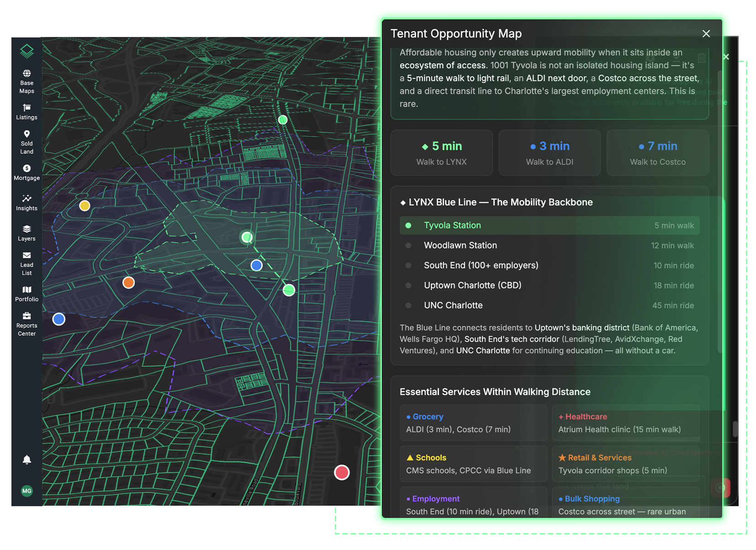
Task: Click the Grocery services card
Action: pyautogui.click(x=474, y=423)
